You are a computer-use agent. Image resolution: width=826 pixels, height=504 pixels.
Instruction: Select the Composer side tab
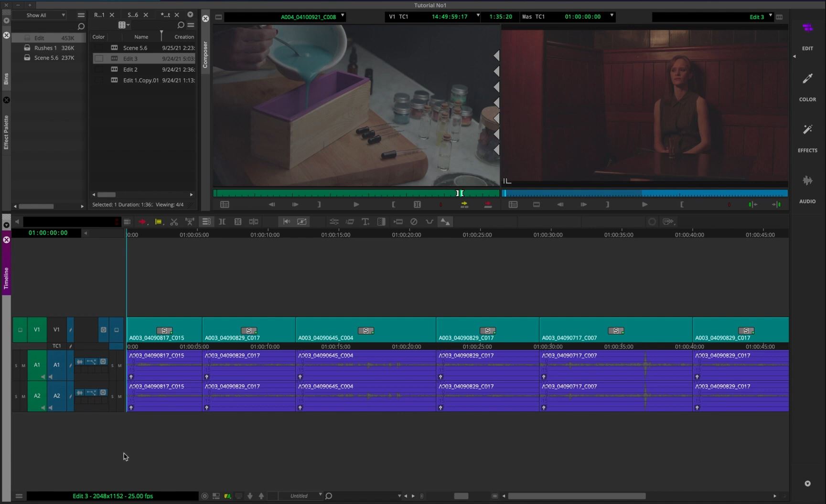tap(205, 54)
